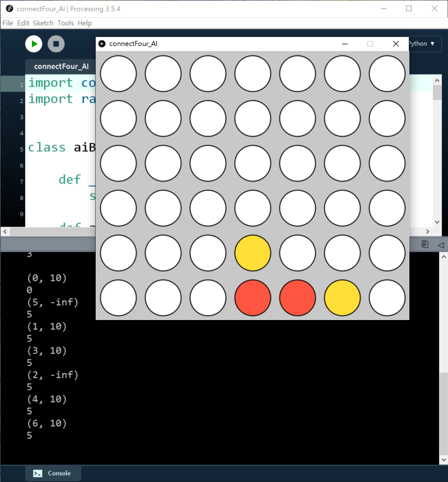Screen dimensions: 448x482
Task: Click the triangle icon above the console
Action: pos(440,244)
